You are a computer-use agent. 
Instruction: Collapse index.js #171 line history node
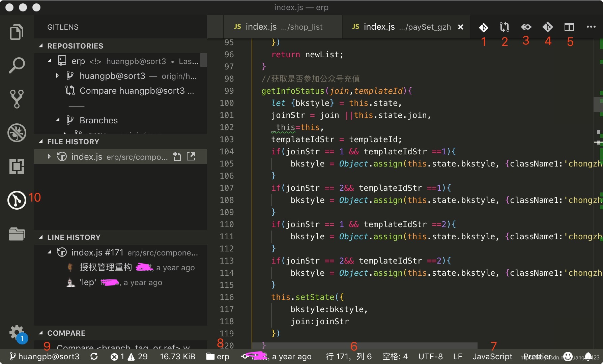pos(50,252)
